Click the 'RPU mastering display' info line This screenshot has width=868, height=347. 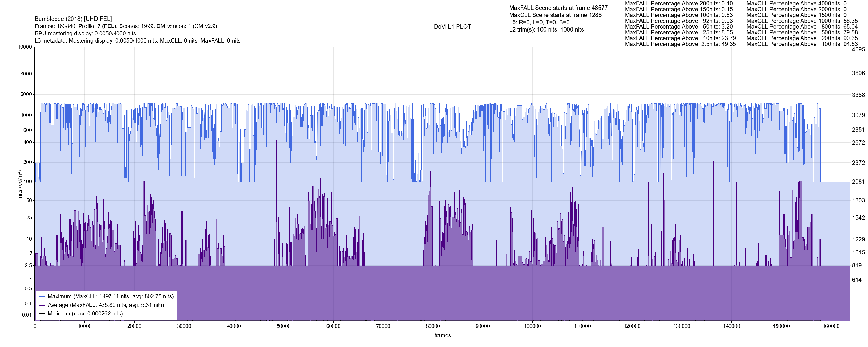click(85, 33)
